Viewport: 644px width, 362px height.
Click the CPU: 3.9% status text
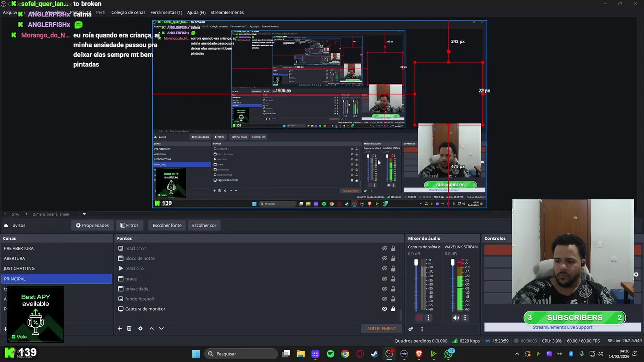click(552, 341)
